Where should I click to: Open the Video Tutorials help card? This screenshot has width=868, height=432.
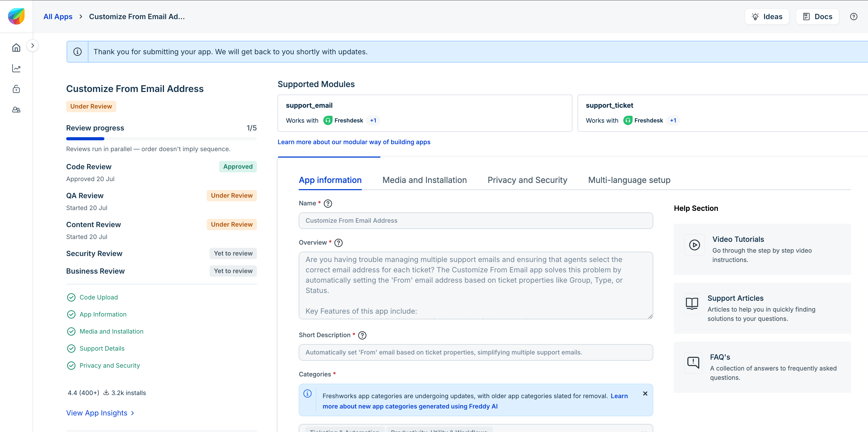tap(762, 249)
